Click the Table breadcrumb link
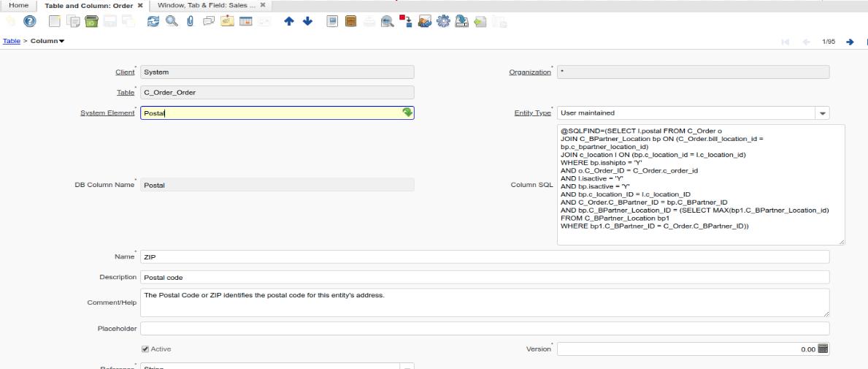The width and height of the screenshot is (868, 369). [x=12, y=41]
